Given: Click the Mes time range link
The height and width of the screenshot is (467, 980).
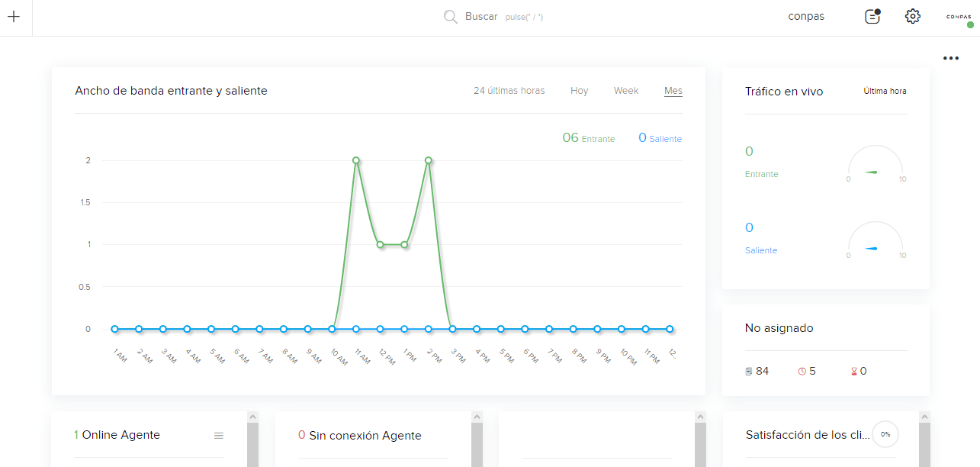Looking at the screenshot, I should (x=673, y=91).
